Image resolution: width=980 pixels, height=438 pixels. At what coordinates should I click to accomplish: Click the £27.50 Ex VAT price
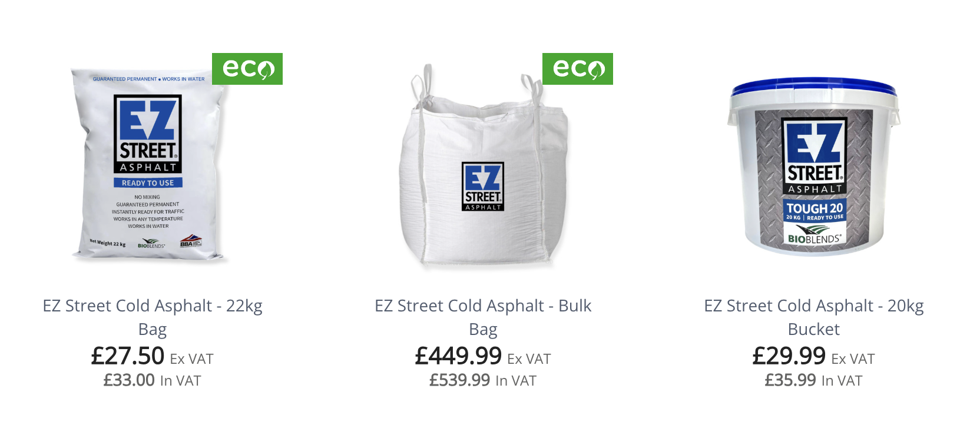pos(152,356)
